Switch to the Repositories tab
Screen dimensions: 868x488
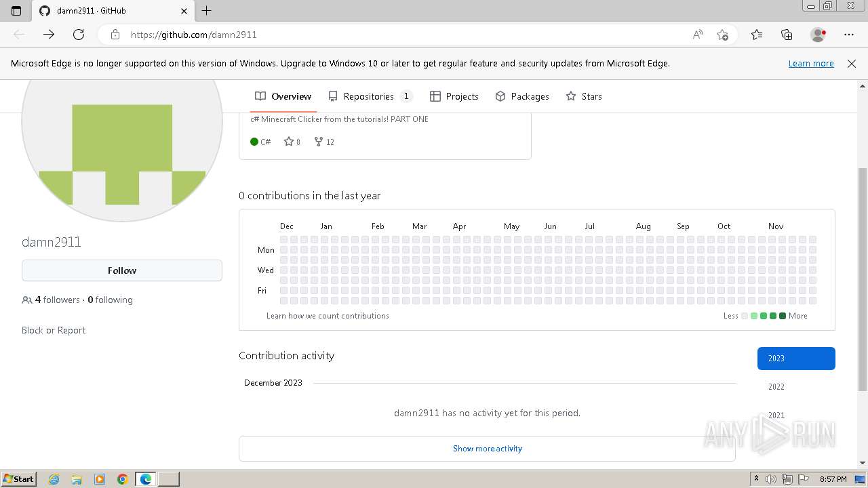pos(370,96)
